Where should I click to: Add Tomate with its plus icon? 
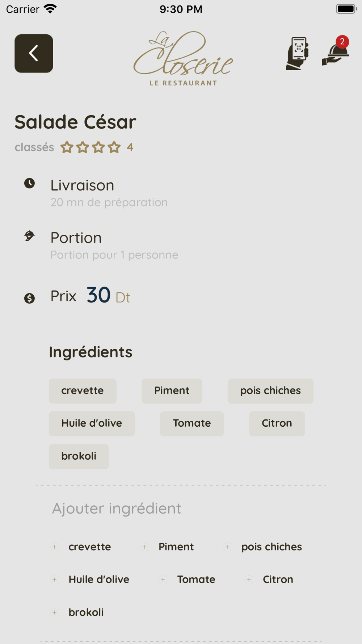pos(163,580)
